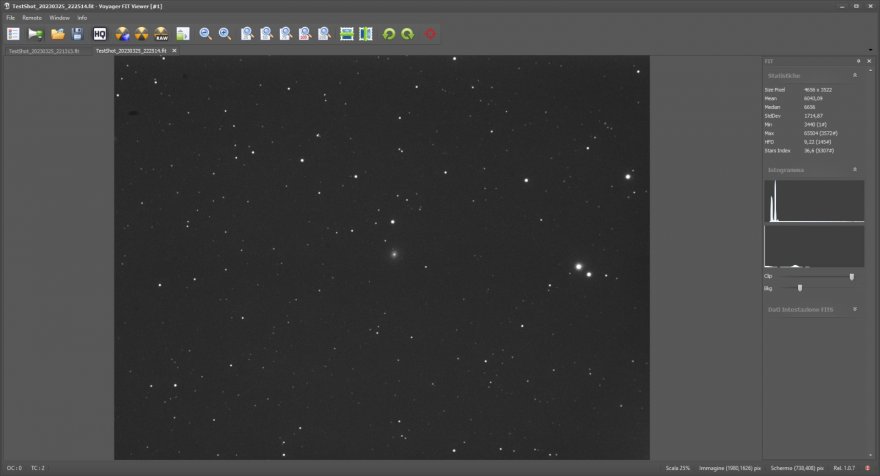Click the save floppy disk icon
The width and height of the screenshot is (880, 476).
[x=77, y=34]
